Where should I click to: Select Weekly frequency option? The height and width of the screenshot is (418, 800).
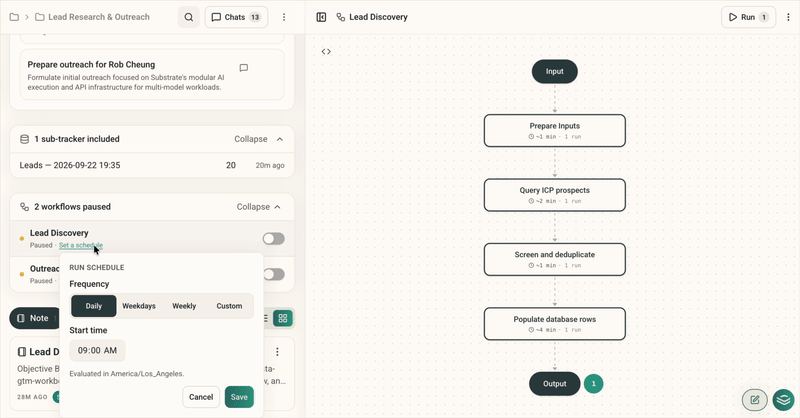coord(184,306)
